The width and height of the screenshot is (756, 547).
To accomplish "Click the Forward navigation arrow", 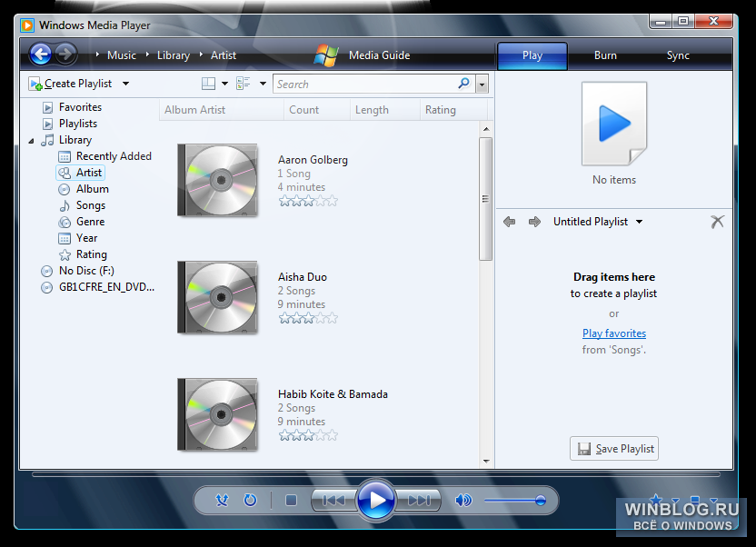I will [x=65, y=54].
